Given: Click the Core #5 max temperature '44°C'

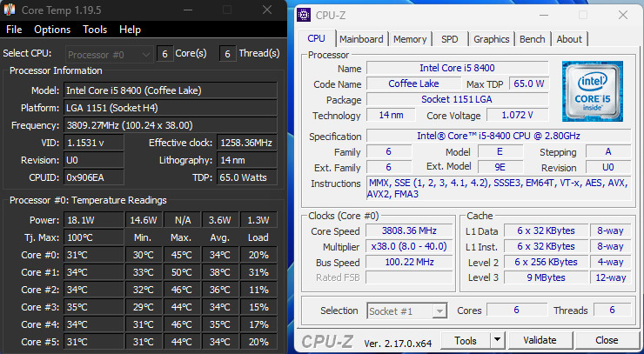Looking at the screenshot, I should (182, 342).
